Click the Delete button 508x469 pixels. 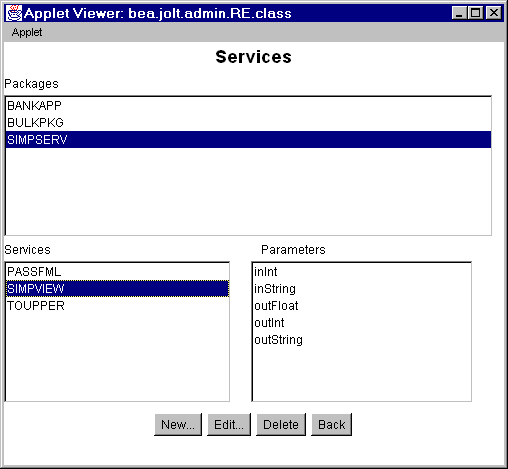pyautogui.click(x=281, y=424)
